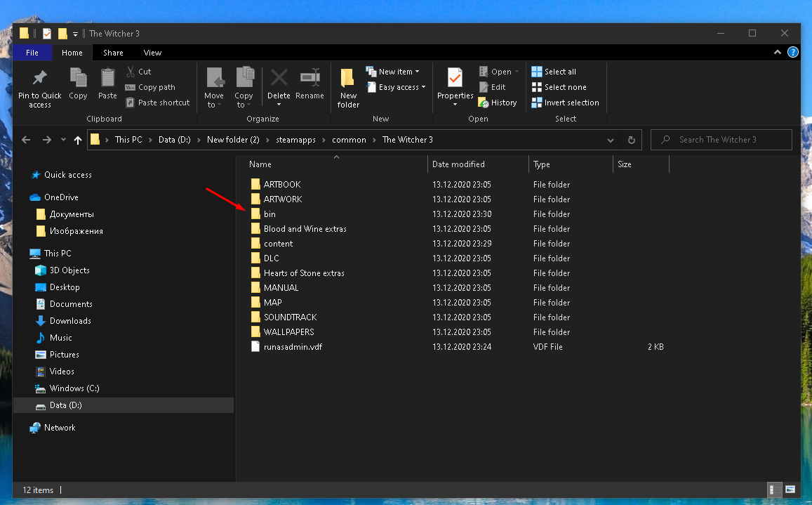
Task: Go forward with the forward arrow
Action: coord(46,140)
